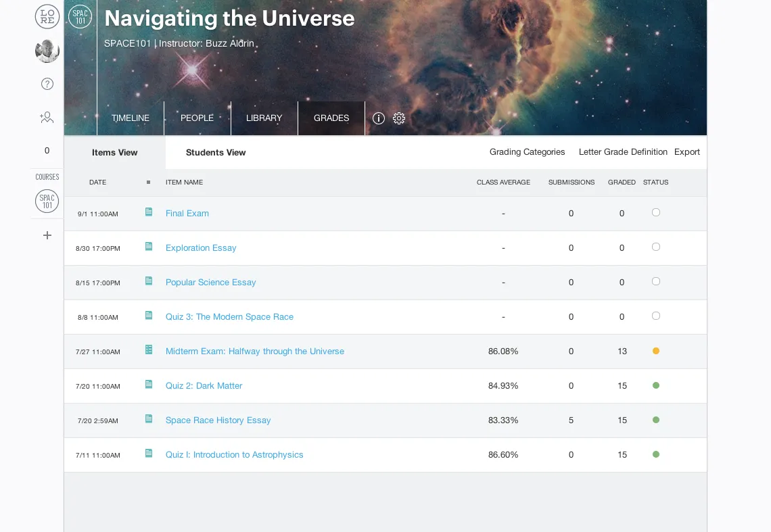Click document icon for Popular Science Essay
This screenshot has width=771, height=532.
pyautogui.click(x=149, y=281)
